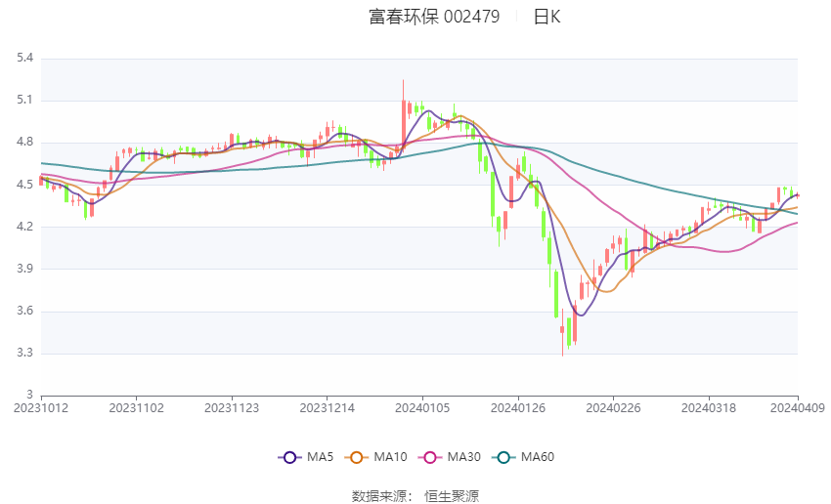Select the 20240105 date axis label

(422, 407)
